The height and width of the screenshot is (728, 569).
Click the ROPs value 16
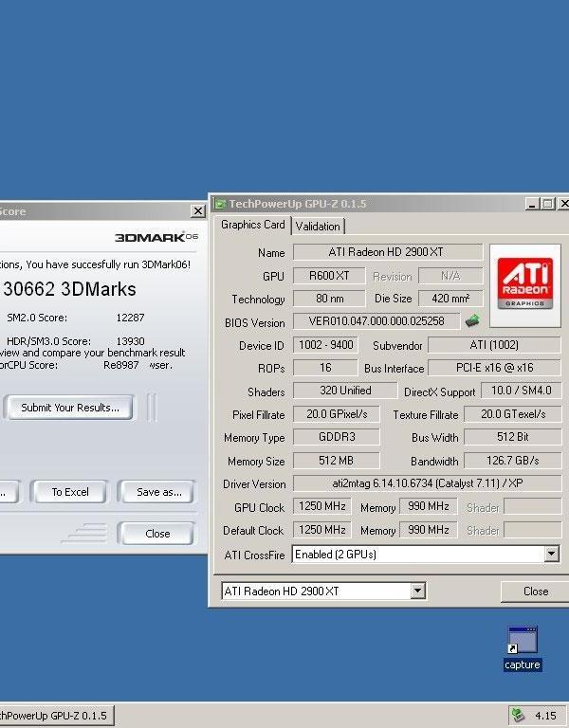point(325,368)
